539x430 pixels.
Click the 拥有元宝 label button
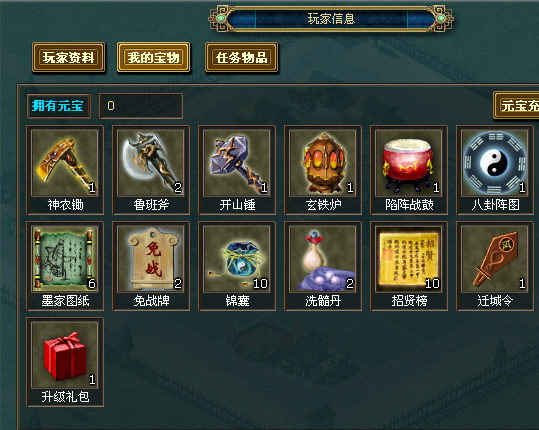[58, 106]
